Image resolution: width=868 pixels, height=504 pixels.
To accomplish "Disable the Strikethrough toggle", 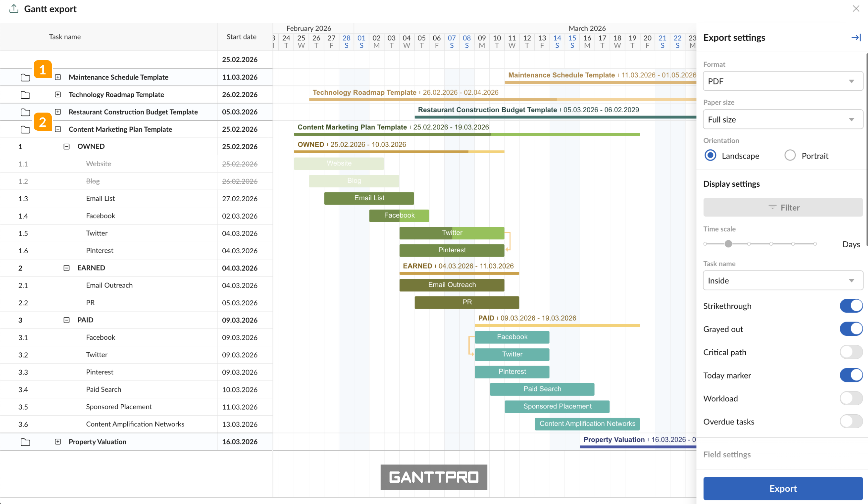I will click(851, 306).
